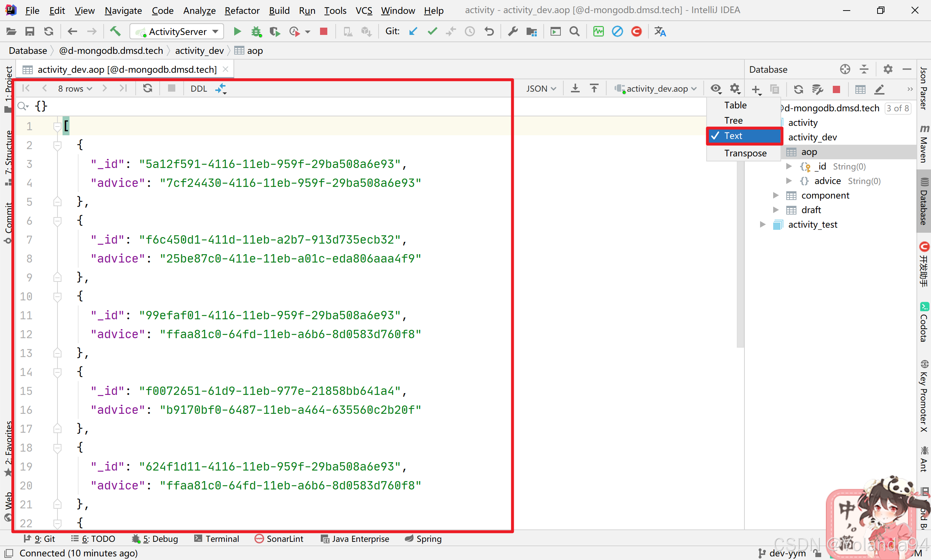Click the Git update project arrow icon

pos(413,31)
